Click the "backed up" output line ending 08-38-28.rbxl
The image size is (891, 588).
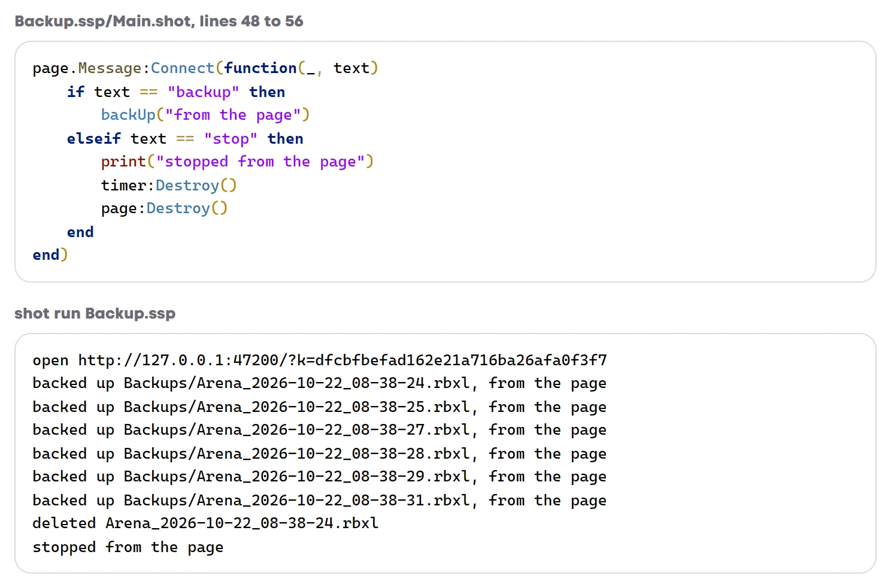tap(320, 454)
